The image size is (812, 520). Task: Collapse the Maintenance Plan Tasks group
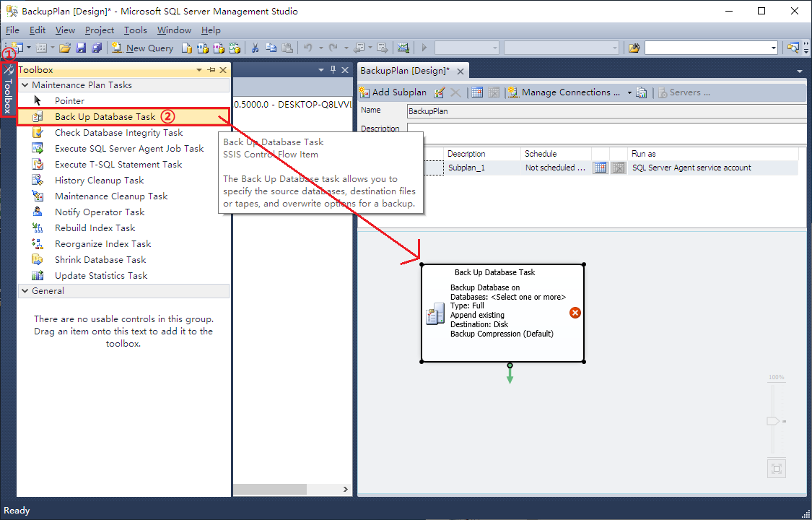tap(25, 85)
